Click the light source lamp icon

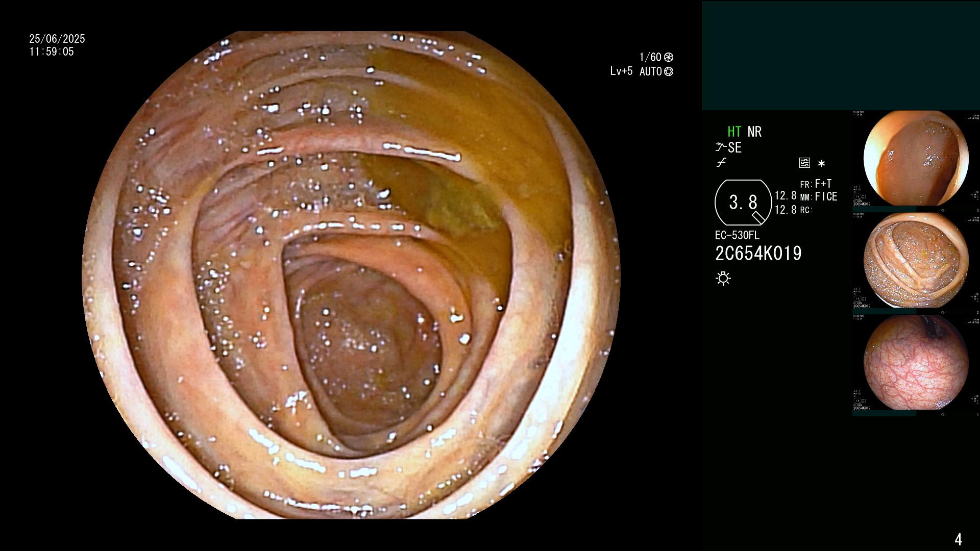[x=723, y=278]
